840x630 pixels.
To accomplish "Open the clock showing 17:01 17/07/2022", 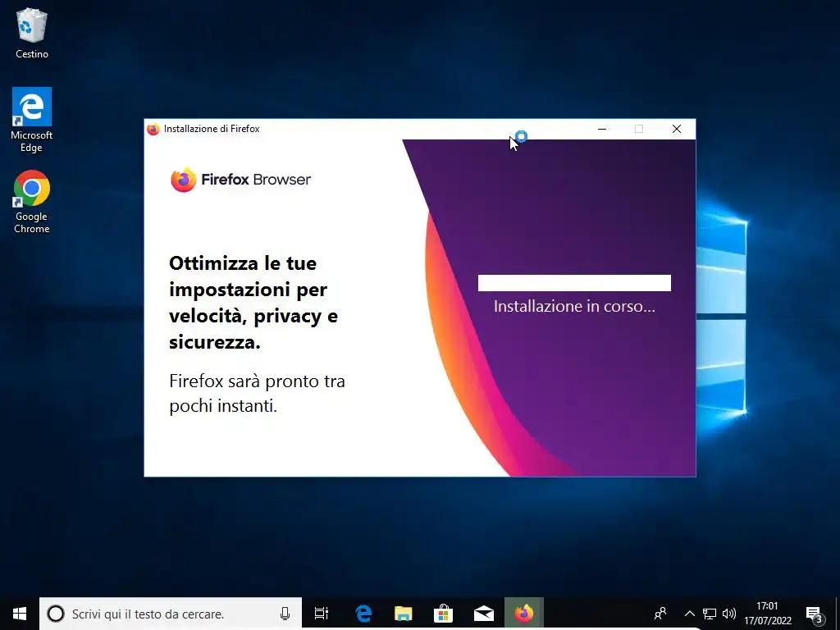I will [x=767, y=614].
